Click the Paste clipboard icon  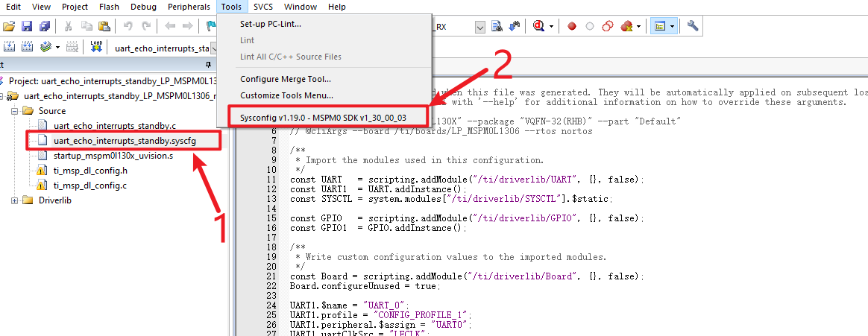point(104,26)
